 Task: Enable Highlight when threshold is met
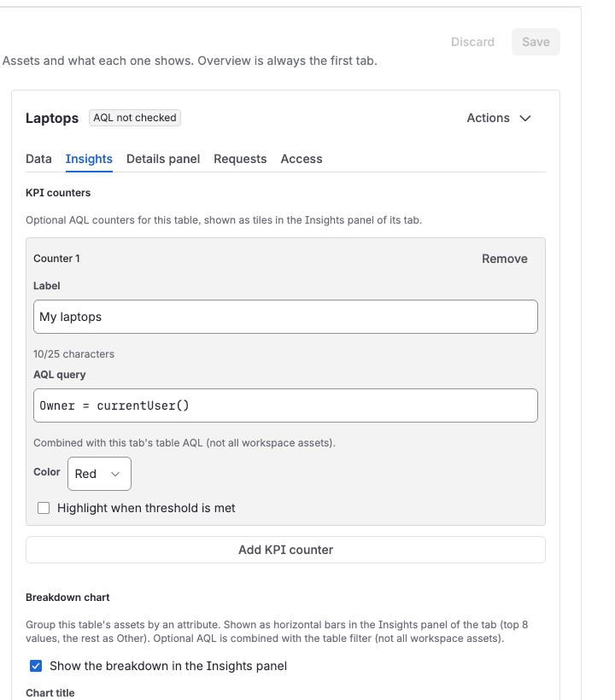click(44, 508)
